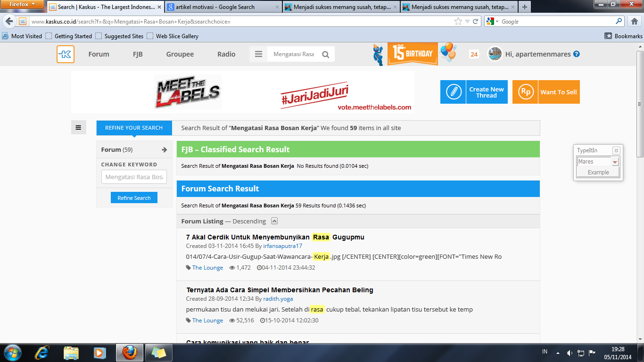Open the Radio menu item
Image resolution: width=644 pixels, height=362 pixels.
point(226,54)
